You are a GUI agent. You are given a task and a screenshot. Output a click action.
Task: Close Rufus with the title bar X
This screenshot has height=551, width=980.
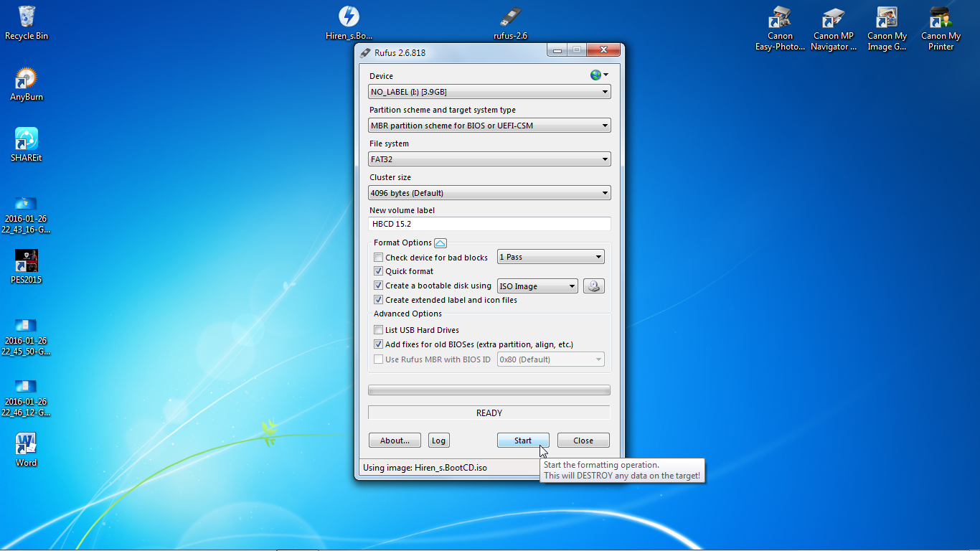point(603,50)
